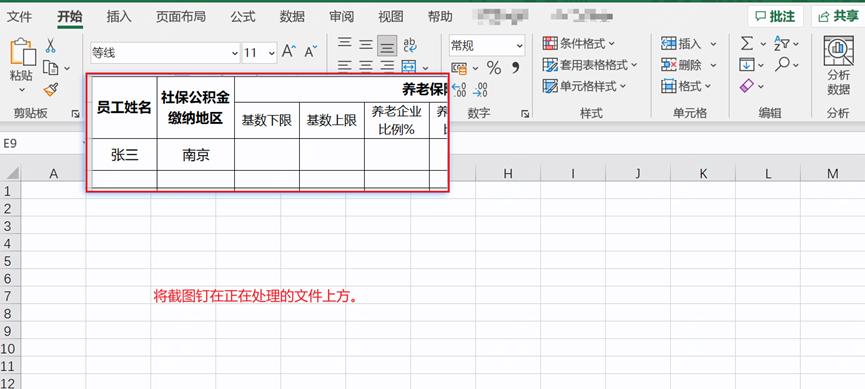Toggle Wrap Text option

pos(409,45)
